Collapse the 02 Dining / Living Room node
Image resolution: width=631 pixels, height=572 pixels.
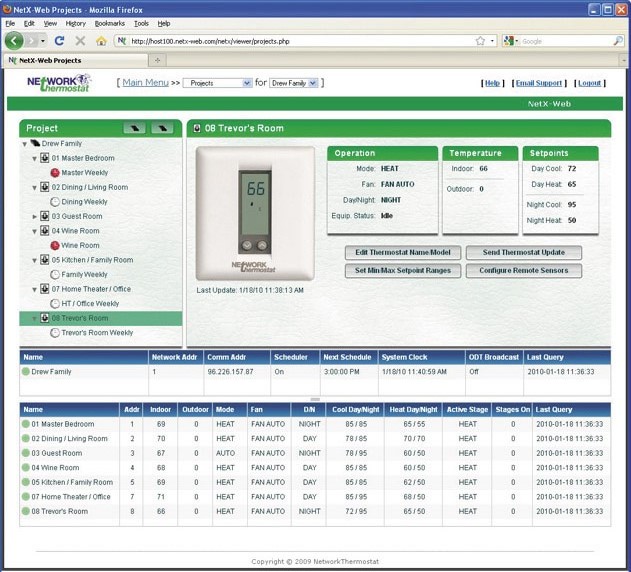click(x=35, y=188)
